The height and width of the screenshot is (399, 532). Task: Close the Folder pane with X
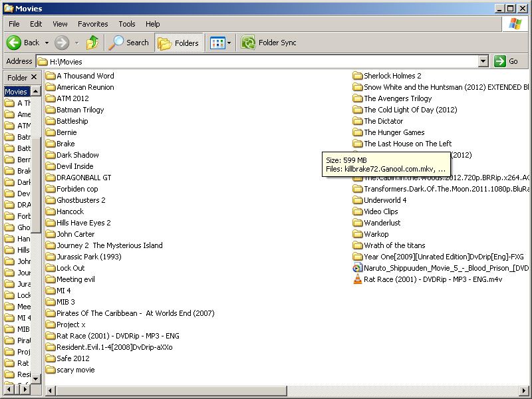pyautogui.click(x=34, y=77)
